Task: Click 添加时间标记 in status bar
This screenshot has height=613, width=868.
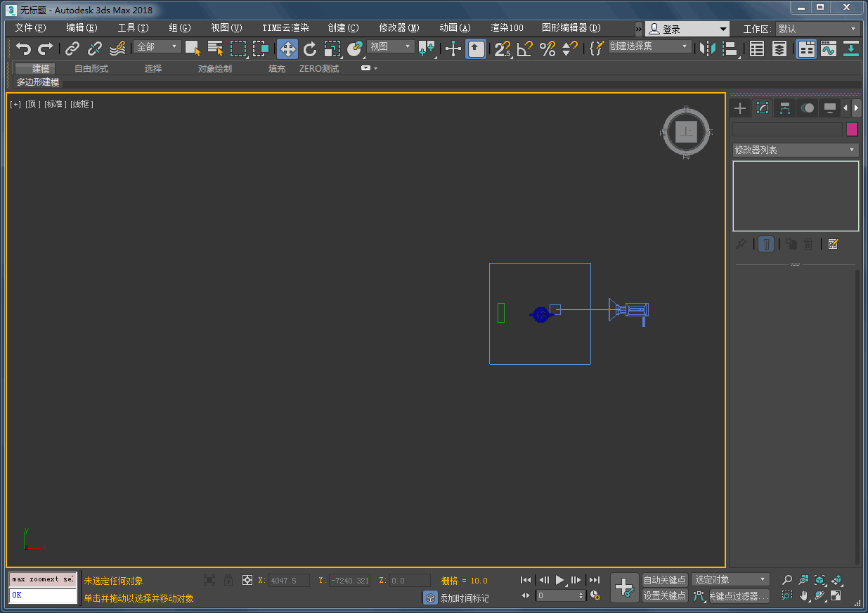Action: (464, 598)
